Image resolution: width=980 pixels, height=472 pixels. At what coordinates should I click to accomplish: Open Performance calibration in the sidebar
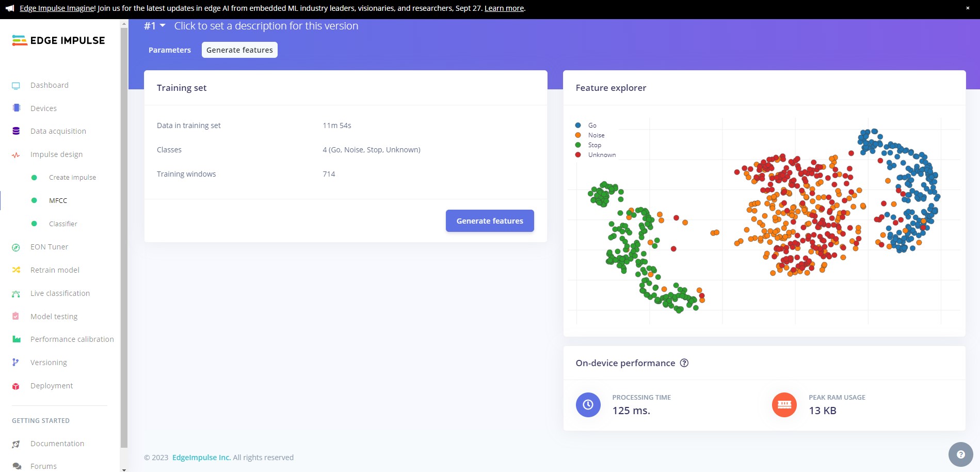[72, 339]
